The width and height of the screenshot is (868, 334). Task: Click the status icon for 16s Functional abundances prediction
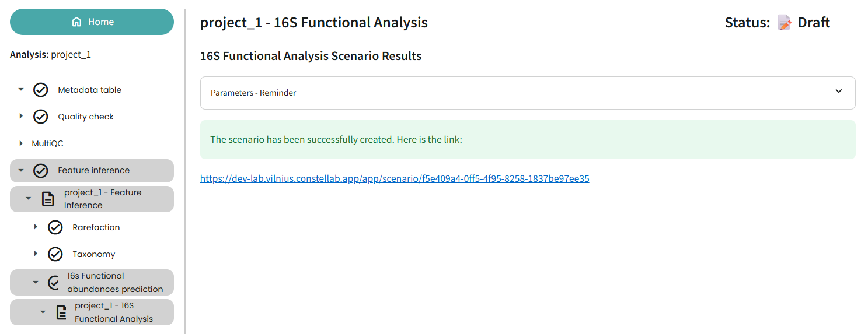pos(54,282)
